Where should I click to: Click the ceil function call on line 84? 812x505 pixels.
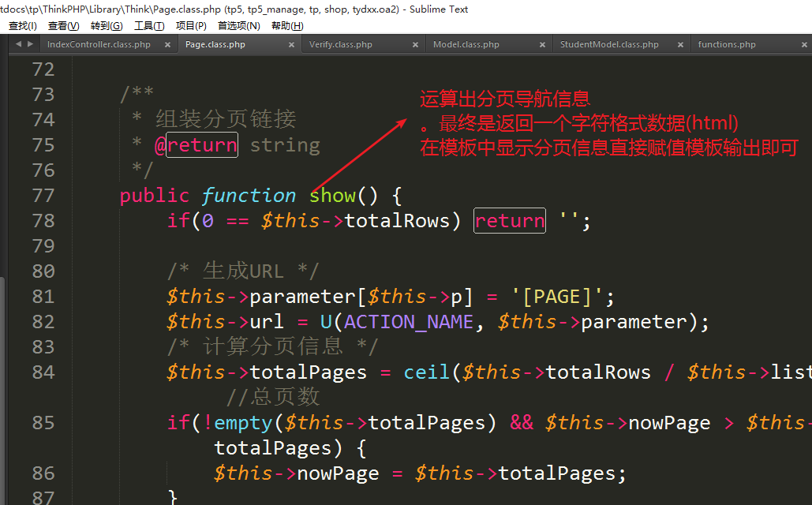coord(428,372)
